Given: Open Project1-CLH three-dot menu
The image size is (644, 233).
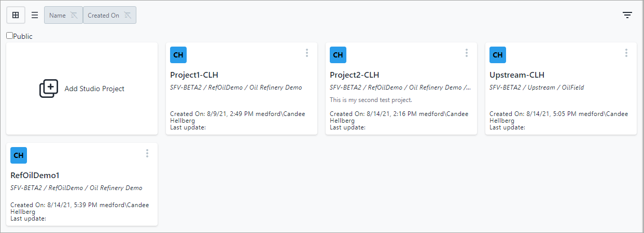Looking at the screenshot, I should (x=307, y=53).
